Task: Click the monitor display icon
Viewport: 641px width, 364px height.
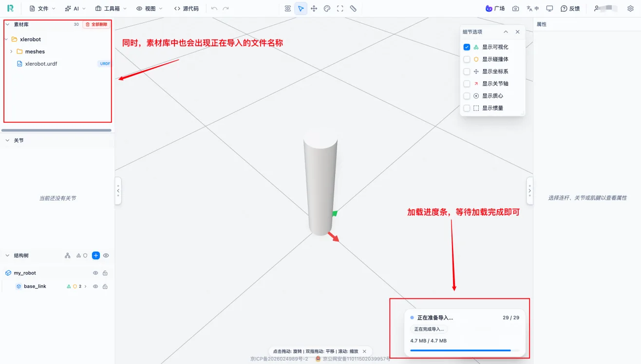Action: [x=549, y=8]
